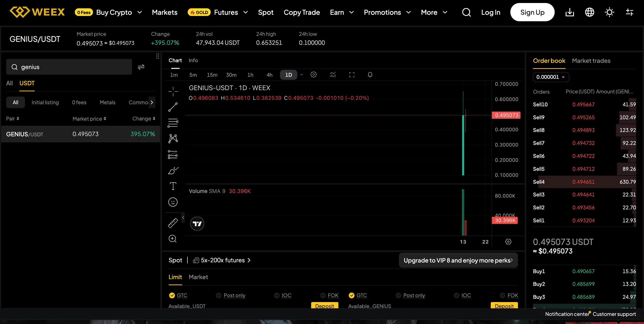Viewport: 644px width, 324px height.
Task: Click the download app icon
Action: tap(570, 12)
